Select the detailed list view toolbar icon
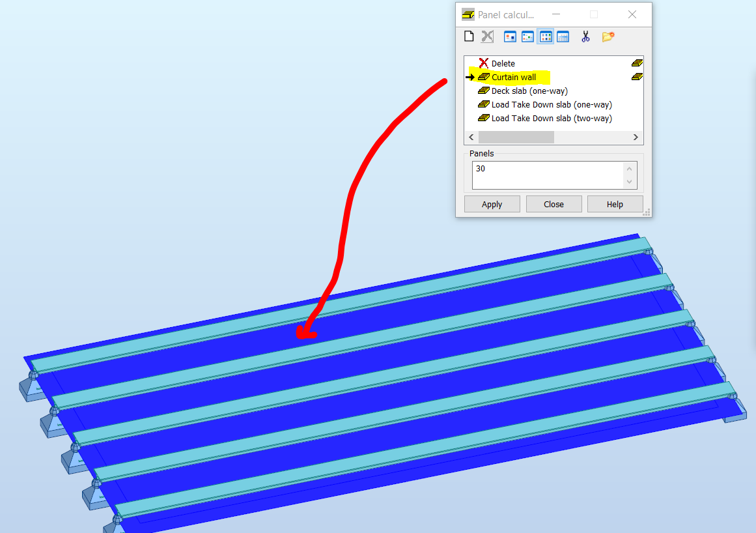This screenshot has height=533, width=756. pos(563,36)
